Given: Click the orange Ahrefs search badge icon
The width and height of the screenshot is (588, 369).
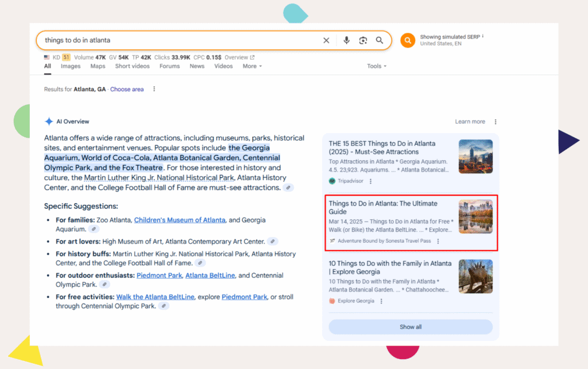Looking at the screenshot, I should pyautogui.click(x=408, y=40).
